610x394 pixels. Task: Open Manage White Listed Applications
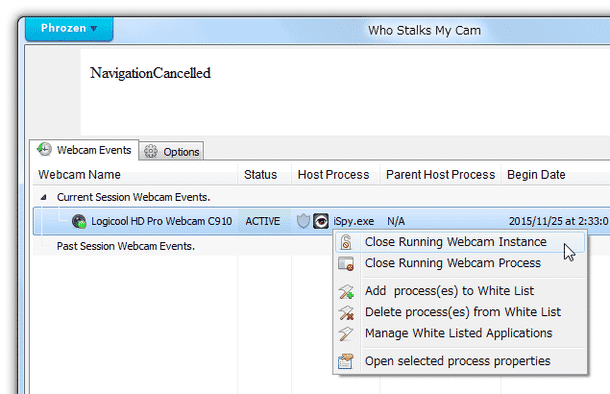point(460,333)
